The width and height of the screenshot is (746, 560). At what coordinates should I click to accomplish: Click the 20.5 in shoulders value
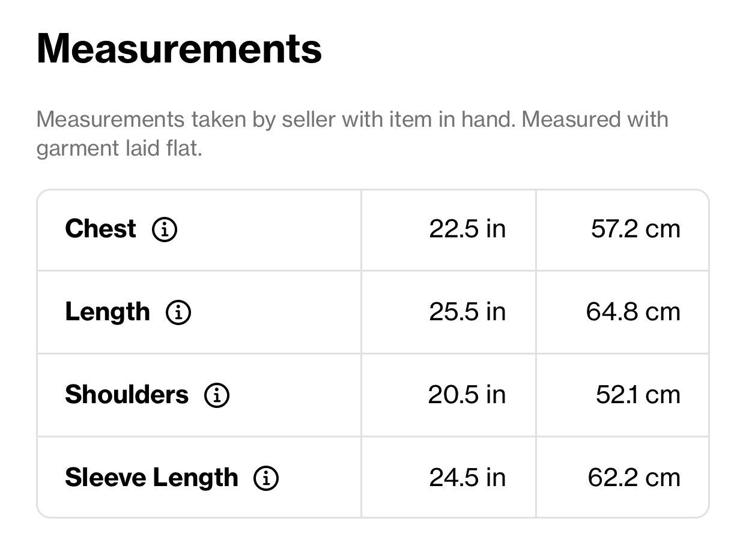point(467,395)
